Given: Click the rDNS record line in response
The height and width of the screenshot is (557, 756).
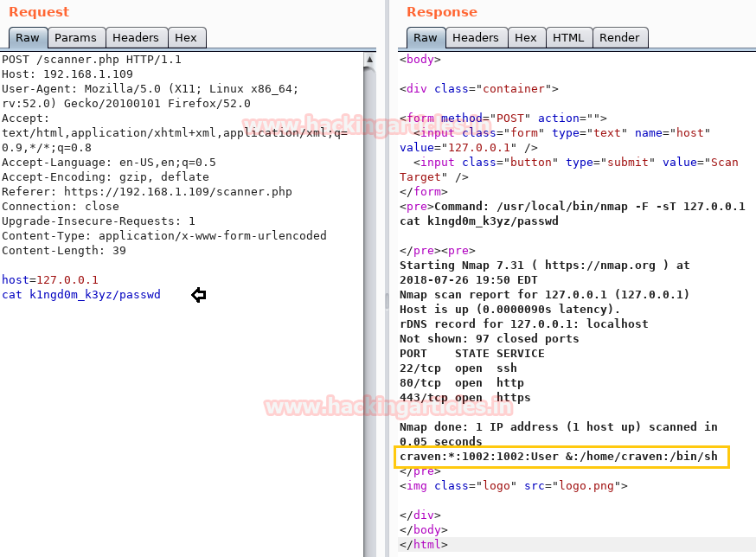Looking at the screenshot, I should click(x=523, y=324).
